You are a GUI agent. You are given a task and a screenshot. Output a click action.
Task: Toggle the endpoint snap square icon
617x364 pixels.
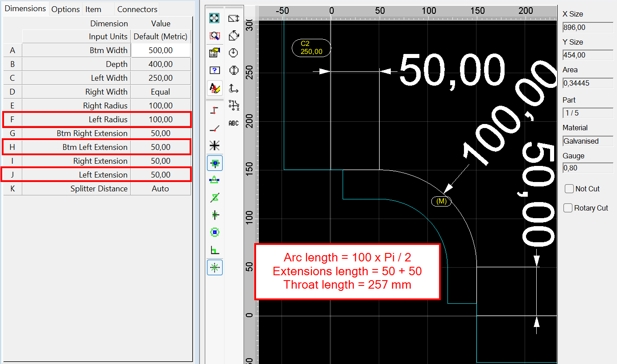coord(215,163)
